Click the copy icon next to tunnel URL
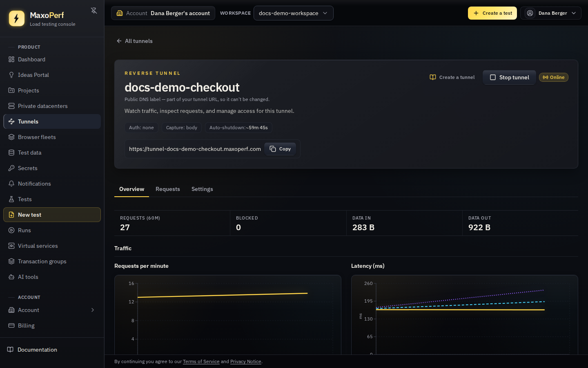 [273, 149]
